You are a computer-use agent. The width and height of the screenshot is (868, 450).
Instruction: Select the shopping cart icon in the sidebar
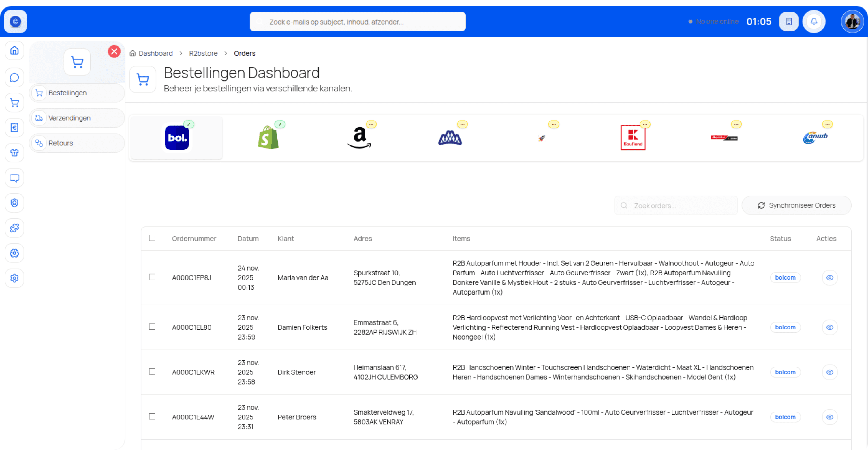pos(14,102)
